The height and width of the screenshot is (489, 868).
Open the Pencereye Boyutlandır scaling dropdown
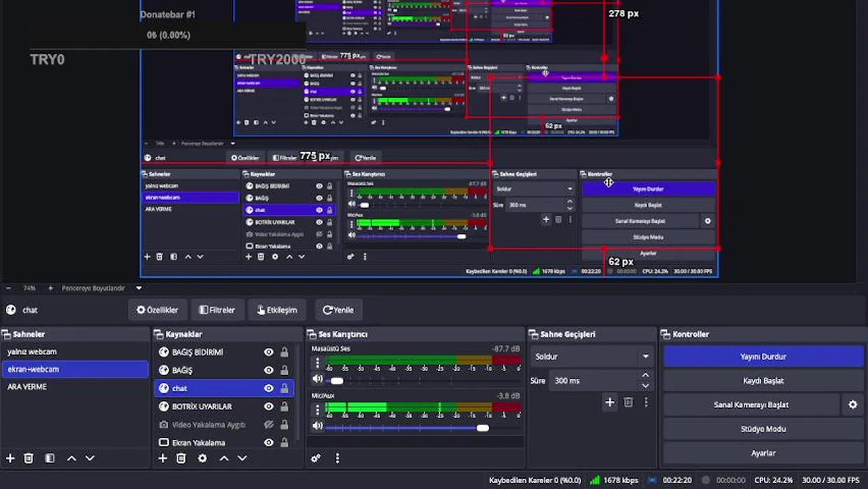101,289
